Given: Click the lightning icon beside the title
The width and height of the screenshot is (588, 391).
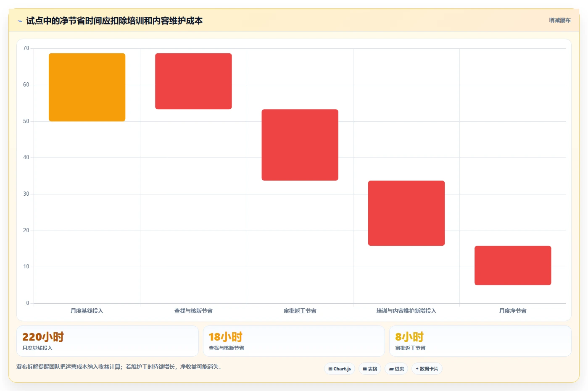Looking at the screenshot, I should 20,21.
